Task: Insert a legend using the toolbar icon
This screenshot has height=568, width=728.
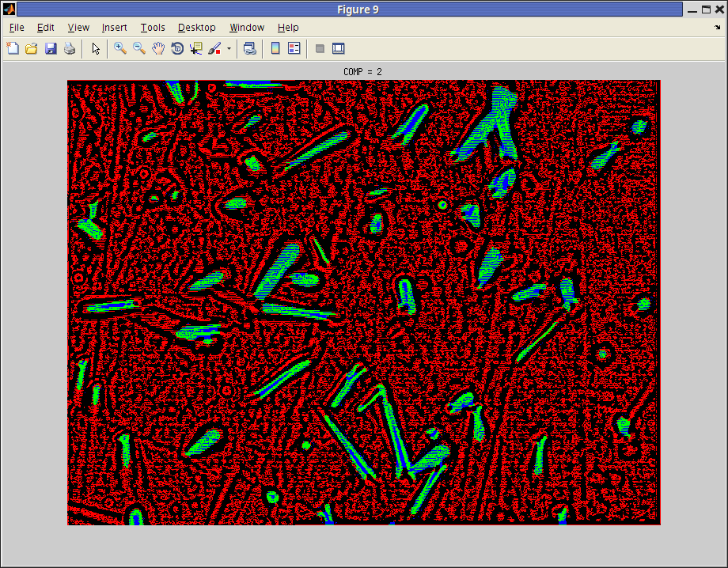Action: point(294,48)
